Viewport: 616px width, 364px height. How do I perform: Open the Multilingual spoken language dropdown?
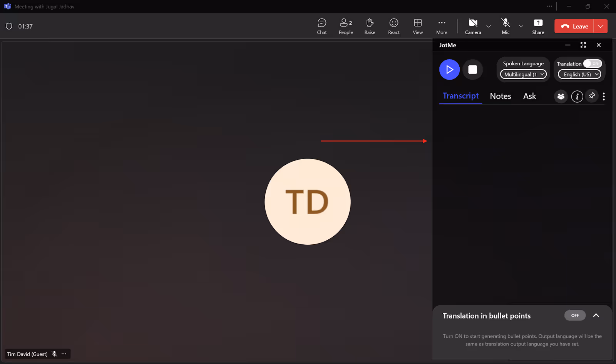pyautogui.click(x=523, y=74)
